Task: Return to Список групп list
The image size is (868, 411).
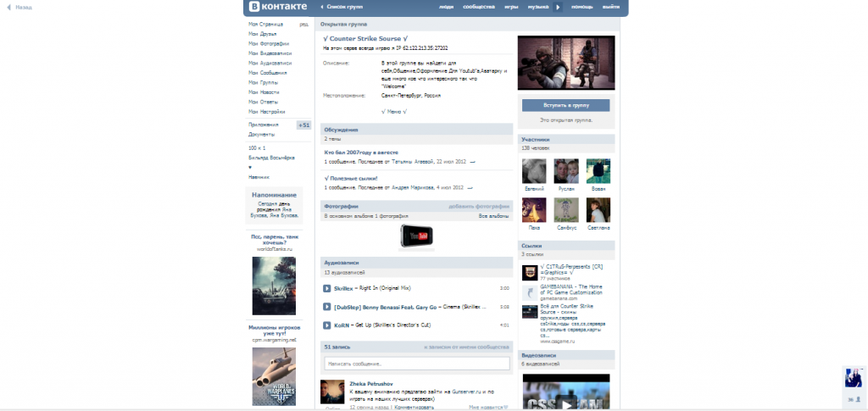Action: [343, 7]
